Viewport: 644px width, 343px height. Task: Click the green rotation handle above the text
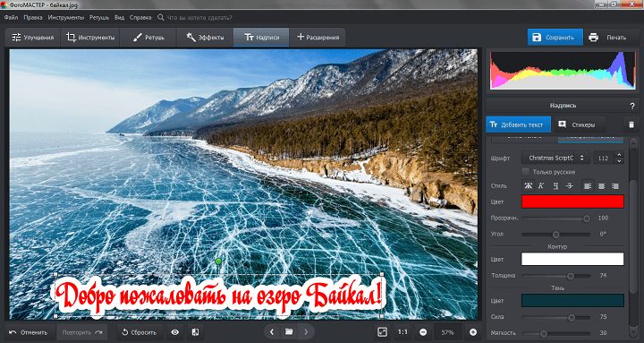[x=218, y=262]
